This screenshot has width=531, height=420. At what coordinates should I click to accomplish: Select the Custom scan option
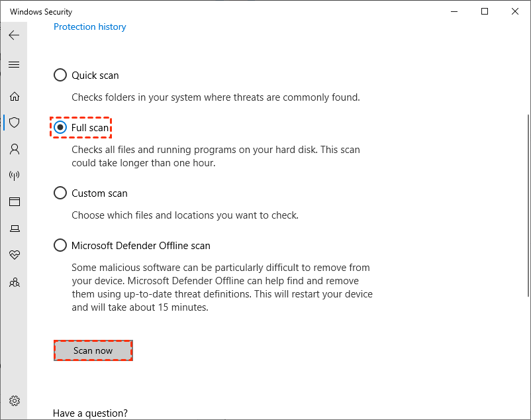pos(60,193)
